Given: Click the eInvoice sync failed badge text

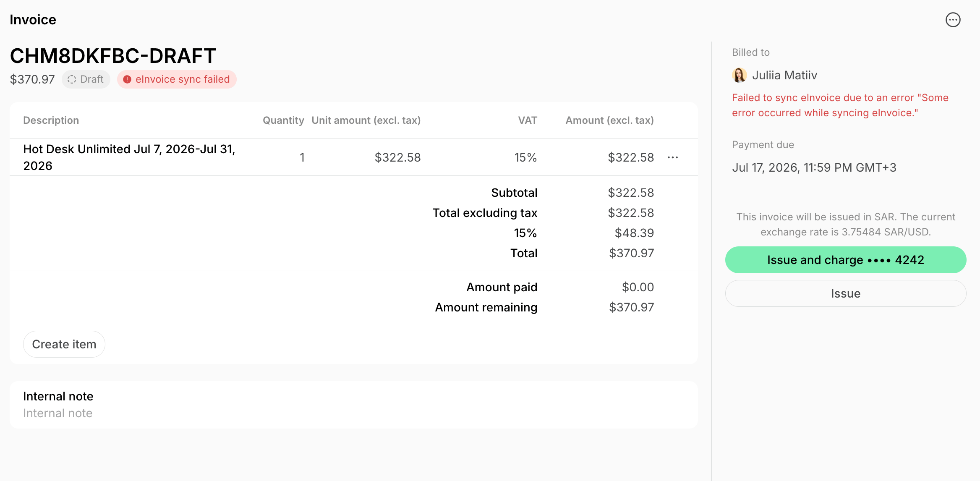Looking at the screenshot, I should click(183, 79).
